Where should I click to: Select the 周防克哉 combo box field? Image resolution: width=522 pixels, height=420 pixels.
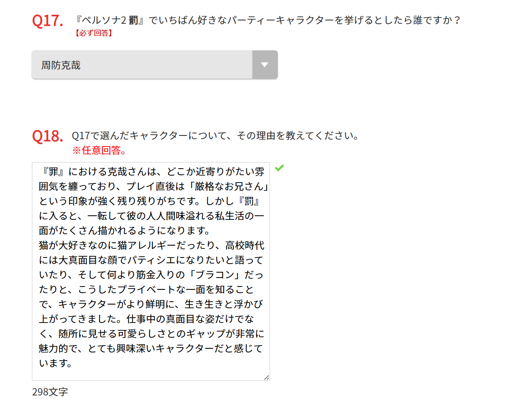click(x=155, y=65)
